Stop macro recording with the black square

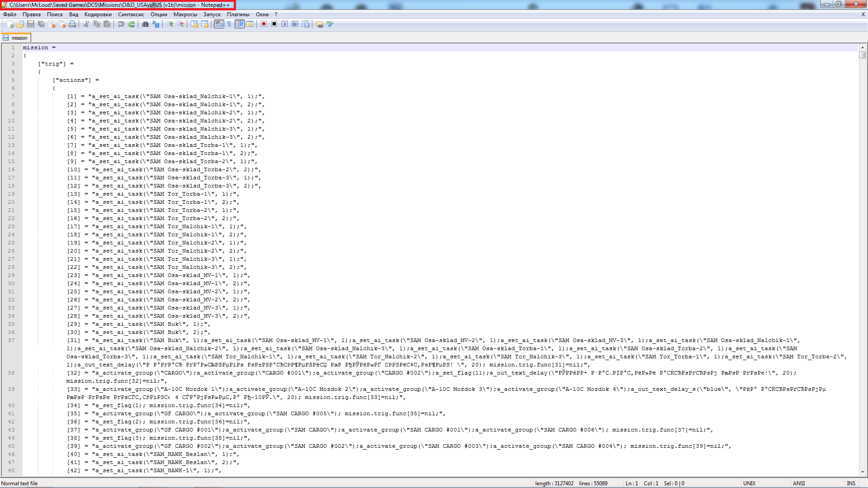pos(274,24)
